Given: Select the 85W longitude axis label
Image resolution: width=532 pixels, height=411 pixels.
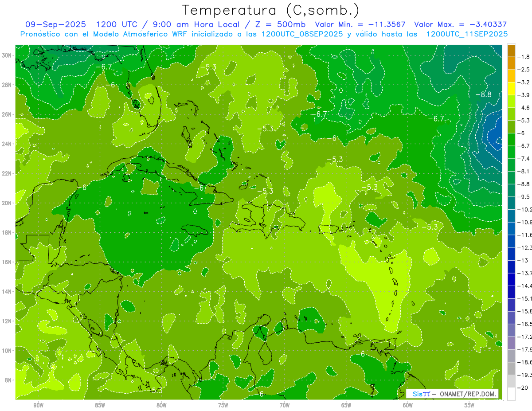Looking at the screenshot, I should (x=100, y=405).
